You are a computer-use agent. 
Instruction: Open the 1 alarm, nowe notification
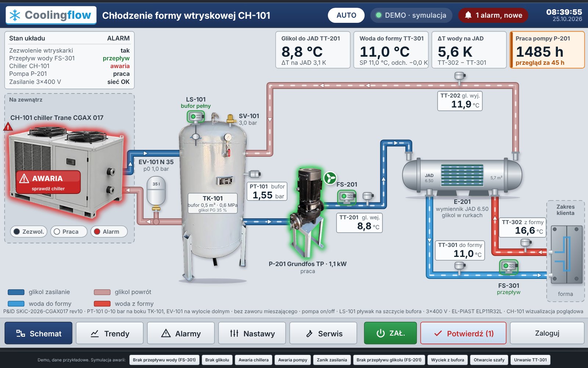[x=493, y=15]
